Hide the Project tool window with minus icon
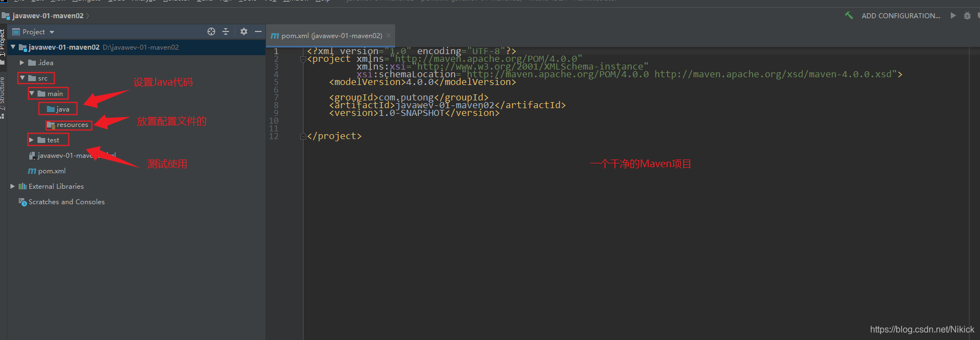 pos(258,31)
